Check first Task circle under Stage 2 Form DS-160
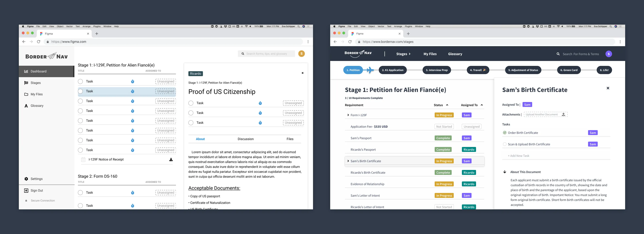Screen dimensions: 644x234 pos(80,193)
